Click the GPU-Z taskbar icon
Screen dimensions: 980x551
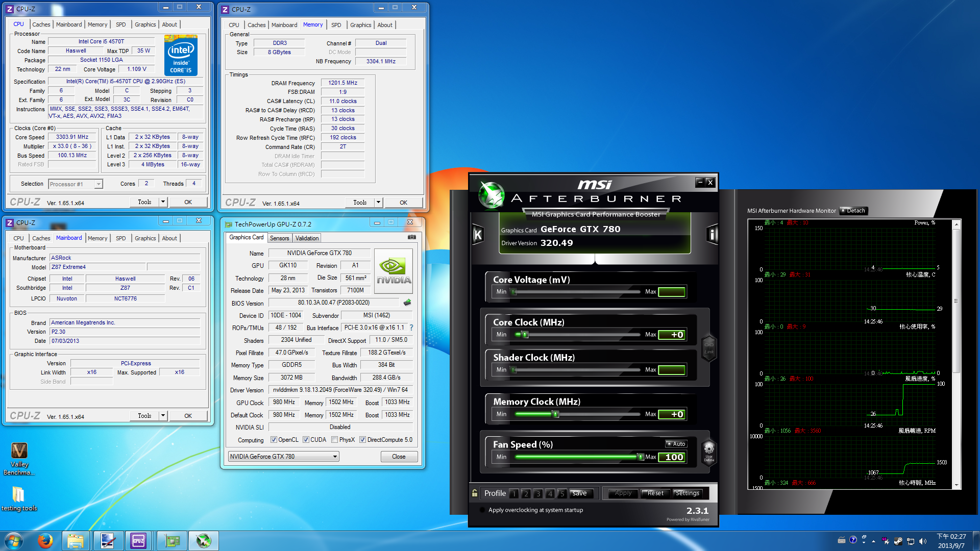[173, 541]
